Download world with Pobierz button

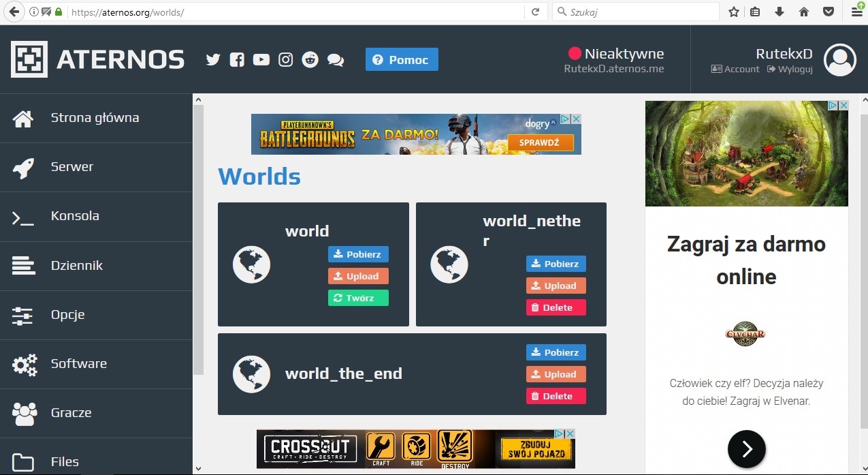358,254
